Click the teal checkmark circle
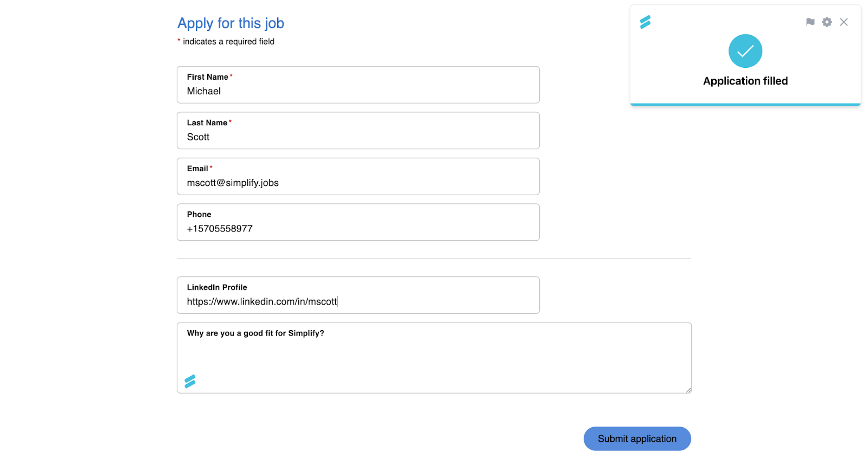This screenshot has height=458, width=868. [745, 51]
